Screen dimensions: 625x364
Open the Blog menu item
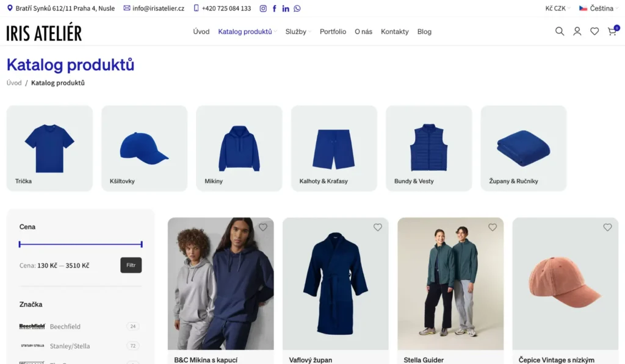point(424,32)
